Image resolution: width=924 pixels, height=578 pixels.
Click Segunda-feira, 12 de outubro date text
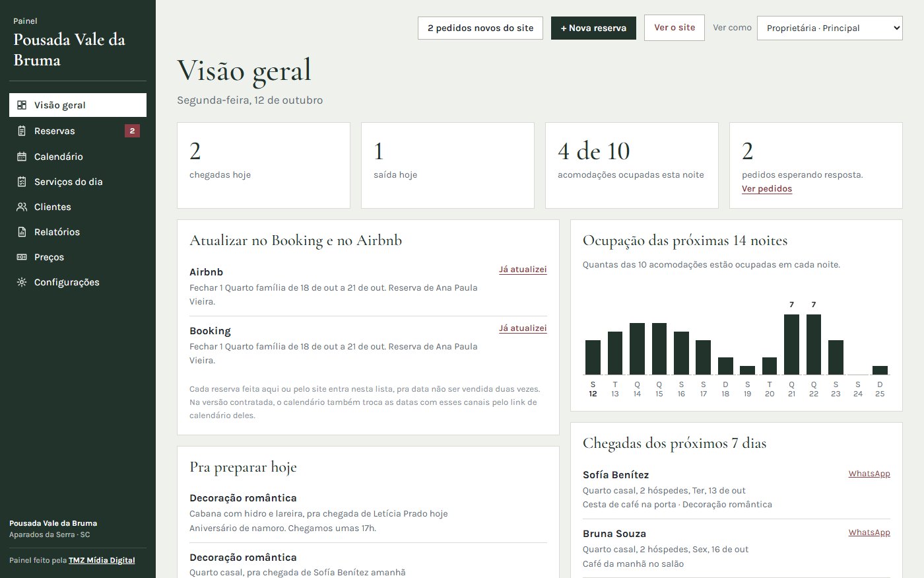250,100
